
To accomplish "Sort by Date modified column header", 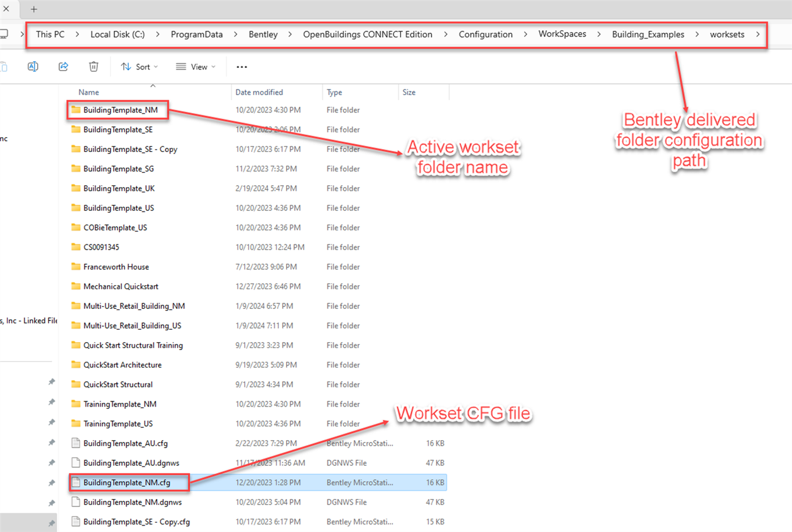I will (x=259, y=92).
